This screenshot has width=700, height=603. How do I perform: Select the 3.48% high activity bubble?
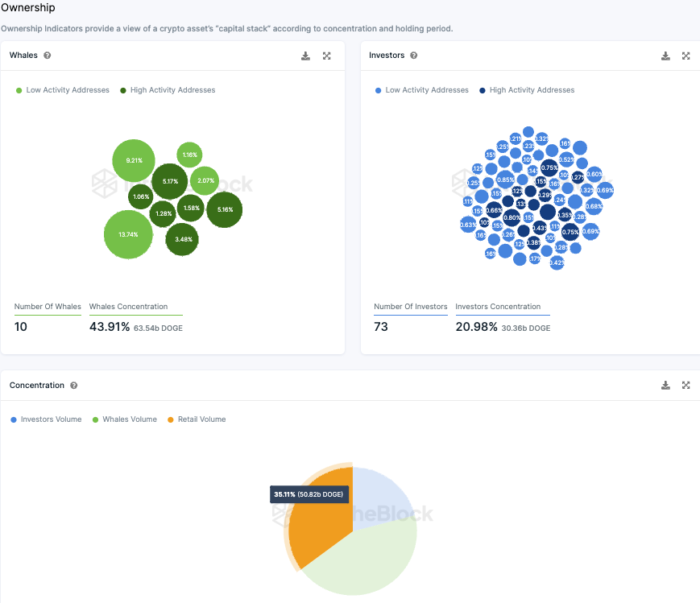(x=182, y=240)
